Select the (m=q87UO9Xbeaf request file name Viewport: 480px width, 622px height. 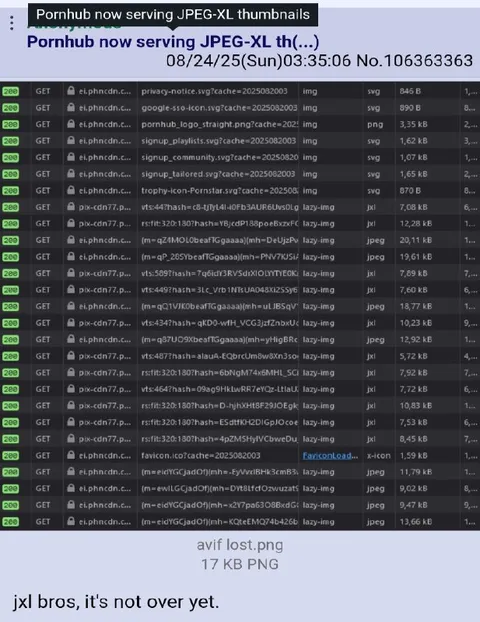(220, 340)
